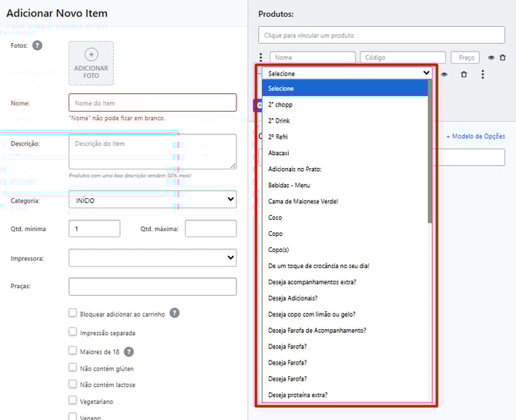Click the help icon next to Maiores de 18
This screenshot has height=420, width=516.
click(x=129, y=351)
